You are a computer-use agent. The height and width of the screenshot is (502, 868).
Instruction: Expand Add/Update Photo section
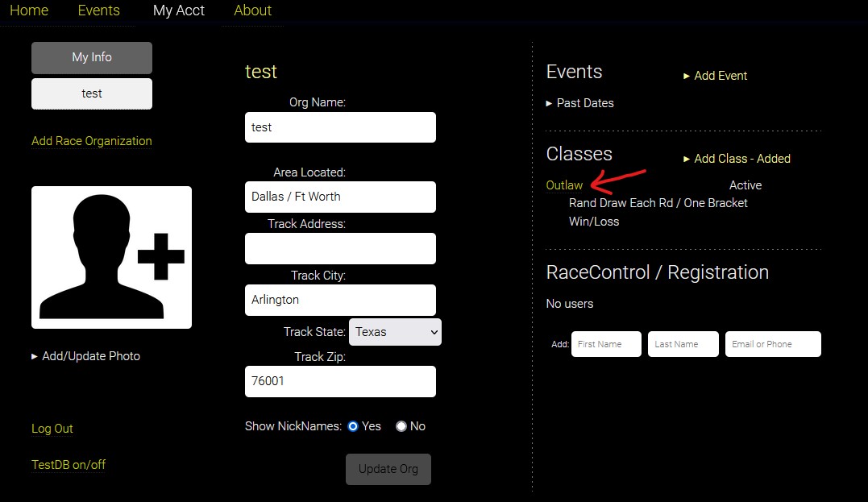[85, 356]
